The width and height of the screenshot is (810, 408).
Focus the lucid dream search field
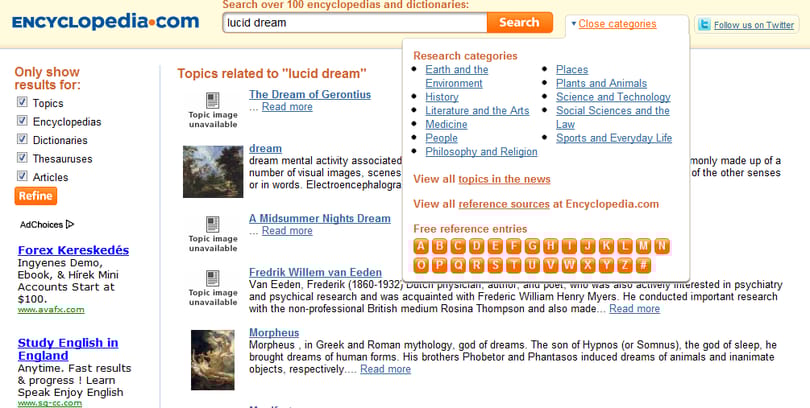point(355,23)
